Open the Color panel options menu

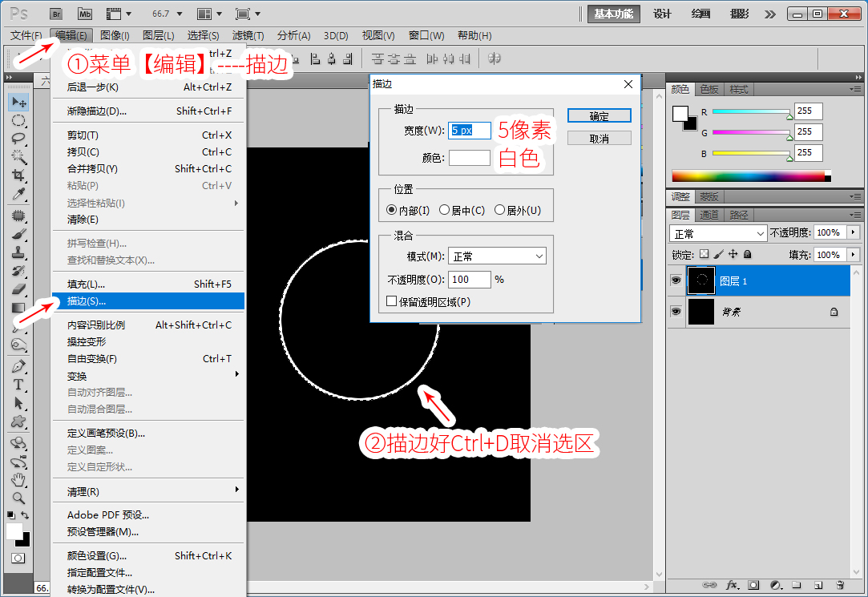tap(855, 89)
